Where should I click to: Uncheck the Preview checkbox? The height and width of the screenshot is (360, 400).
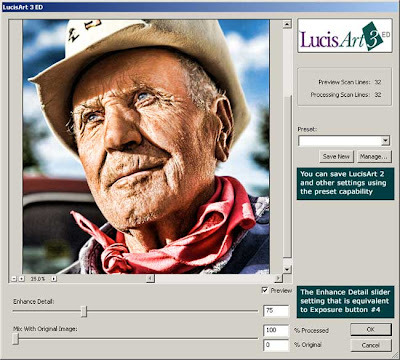(265, 290)
